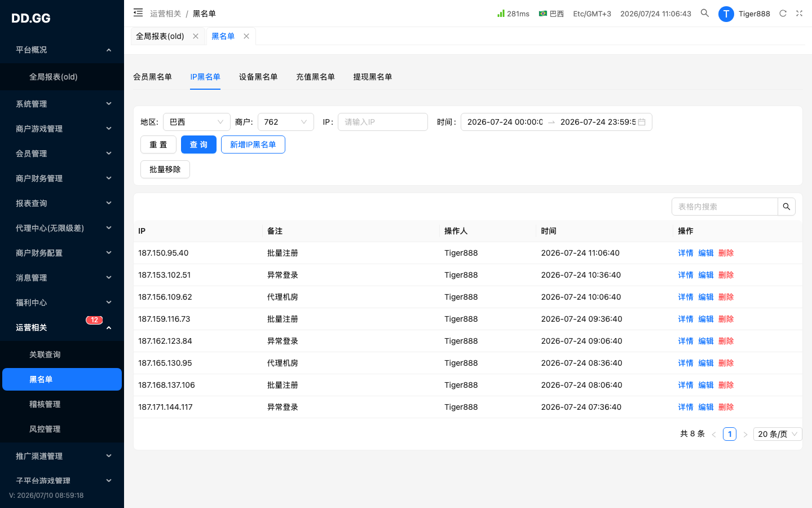Open 关联查询 in the sidebar
Image resolution: width=812 pixels, height=508 pixels.
pos(62,354)
